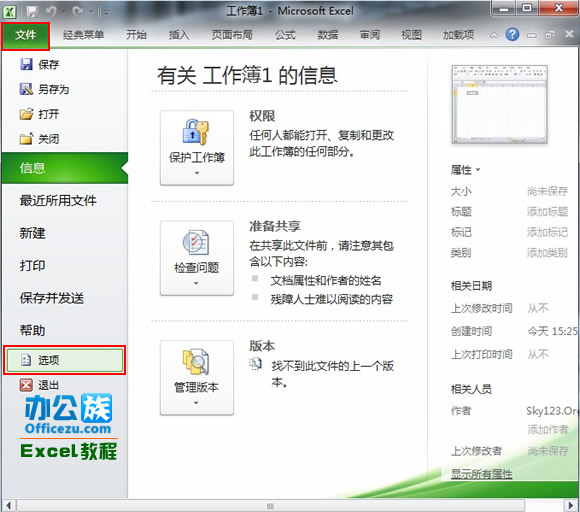
Task: Click 文档属性和作者的姓名 list item
Action: (326, 280)
